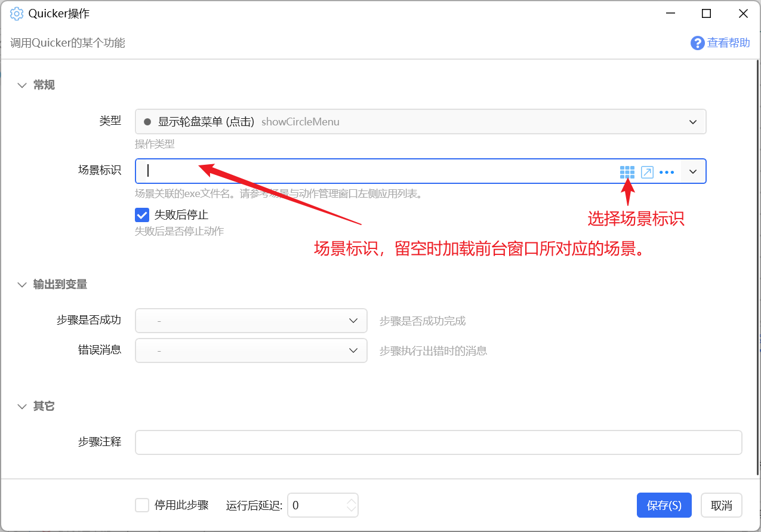Click the 步骤执行出错时的消息 description text
Image resolution: width=761 pixels, height=532 pixels.
click(433, 351)
